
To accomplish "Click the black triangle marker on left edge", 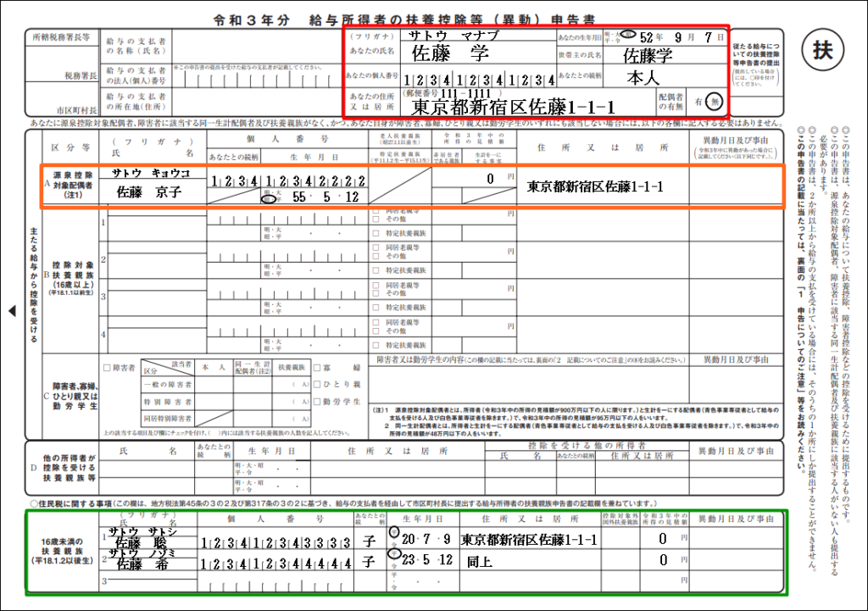I will point(12,311).
